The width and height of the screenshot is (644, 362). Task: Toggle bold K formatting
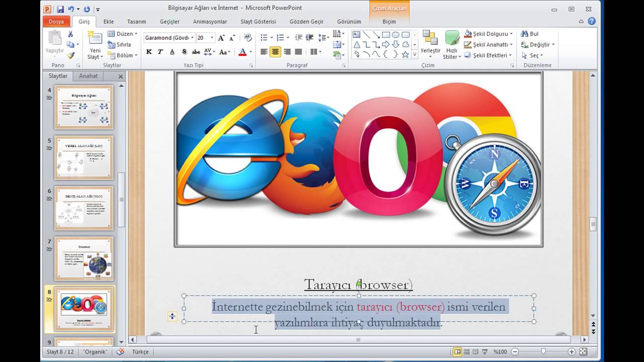click(x=149, y=52)
